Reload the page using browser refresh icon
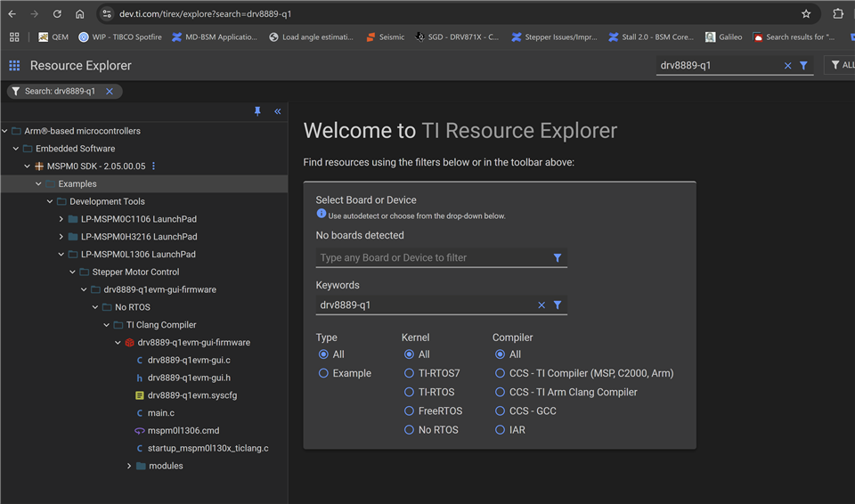Image resolution: width=855 pixels, height=504 pixels. [57, 14]
